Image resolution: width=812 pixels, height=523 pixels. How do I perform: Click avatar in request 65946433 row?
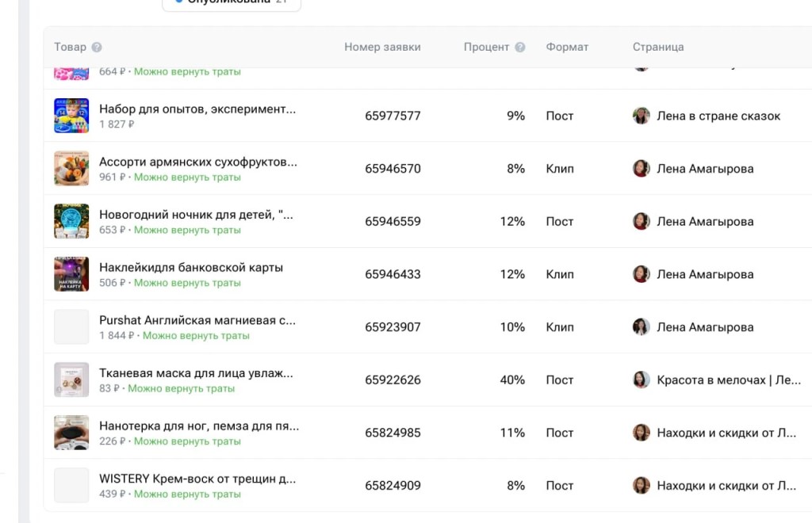click(x=641, y=274)
